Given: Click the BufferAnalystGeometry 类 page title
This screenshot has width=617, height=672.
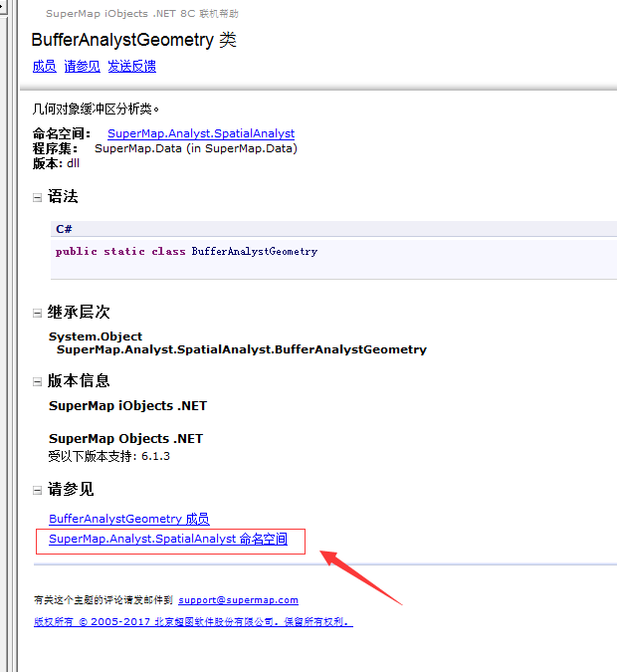Looking at the screenshot, I should (133, 40).
